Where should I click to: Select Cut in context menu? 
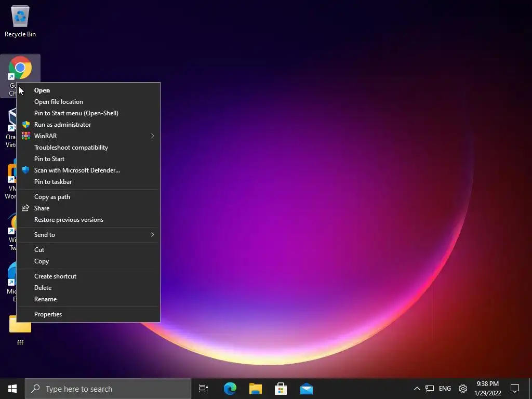88,250
